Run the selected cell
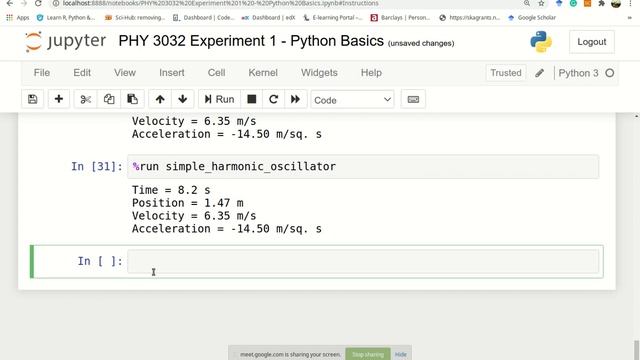 point(220,99)
